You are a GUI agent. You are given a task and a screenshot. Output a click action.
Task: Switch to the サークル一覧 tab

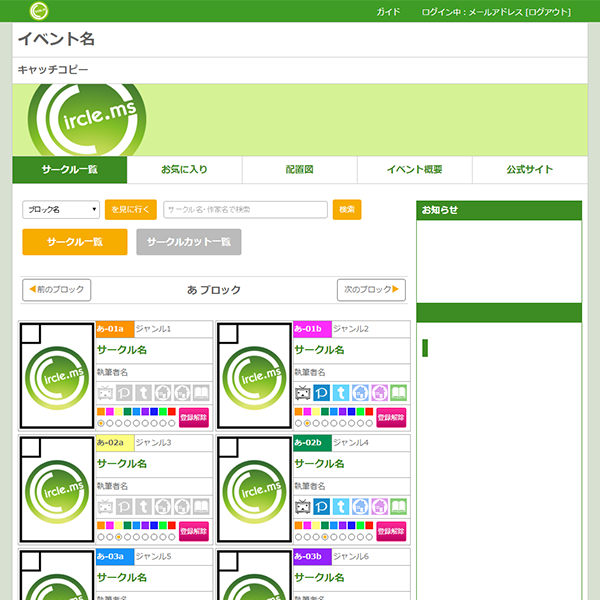point(70,170)
